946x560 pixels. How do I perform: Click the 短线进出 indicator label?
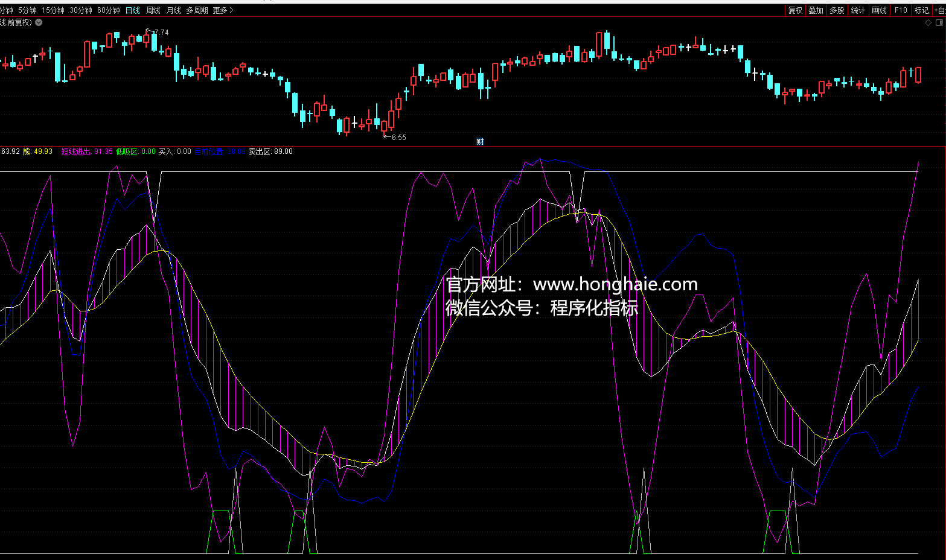point(76,152)
